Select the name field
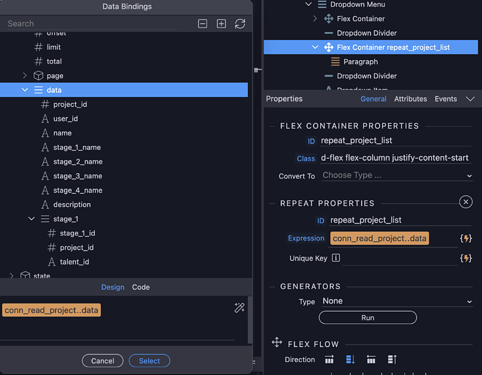This screenshot has height=375, width=482. [x=62, y=133]
